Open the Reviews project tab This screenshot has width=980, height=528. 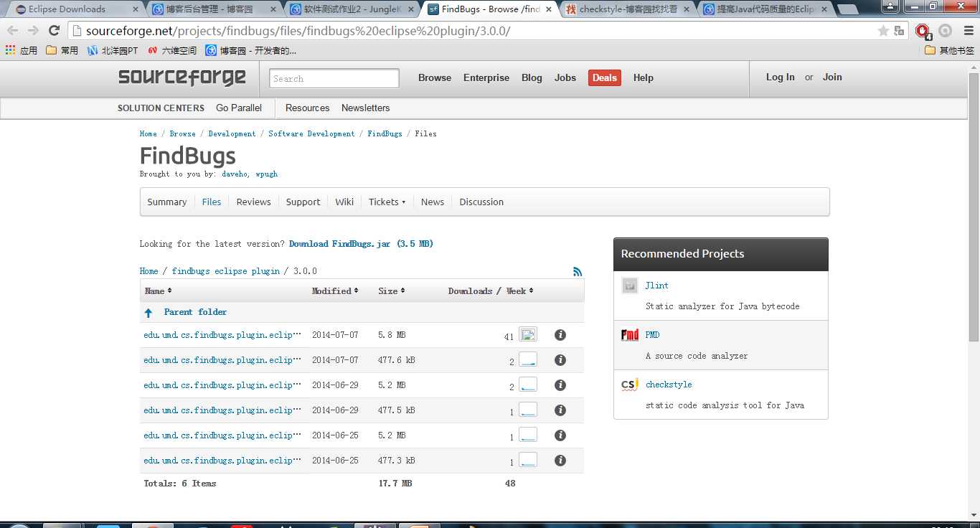coord(253,202)
